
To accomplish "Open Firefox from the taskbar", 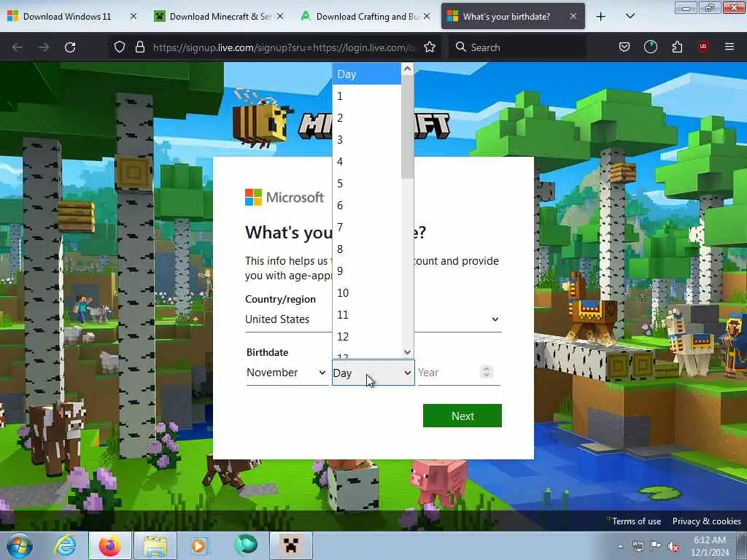I will (x=109, y=545).
